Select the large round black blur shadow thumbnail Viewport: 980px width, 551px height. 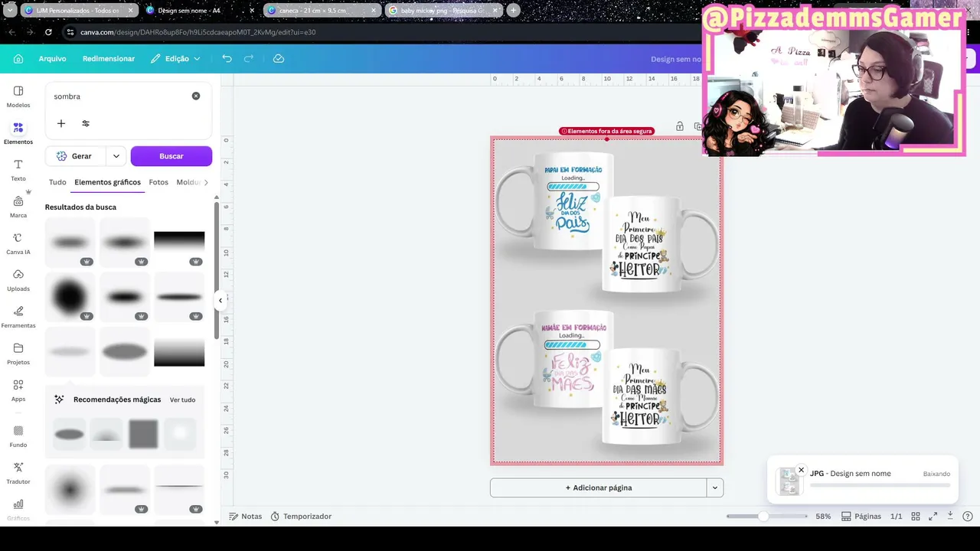(70, 297)
